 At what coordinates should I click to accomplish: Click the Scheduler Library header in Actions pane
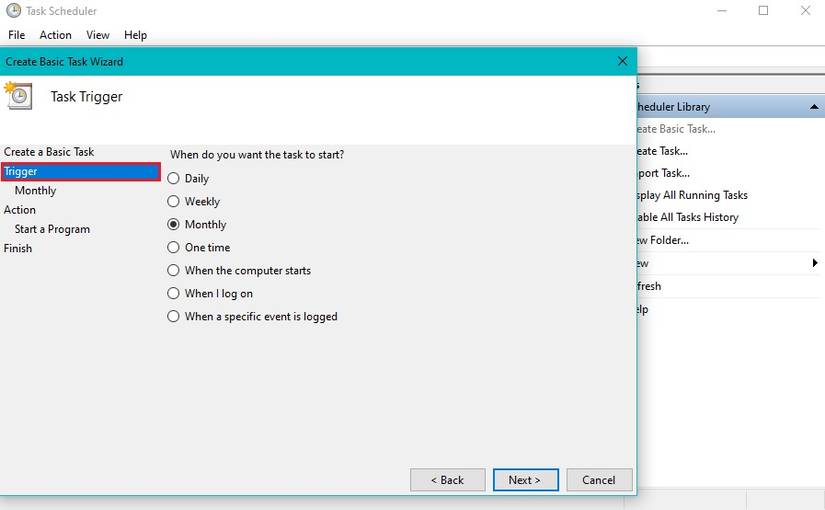coord(731,107)
